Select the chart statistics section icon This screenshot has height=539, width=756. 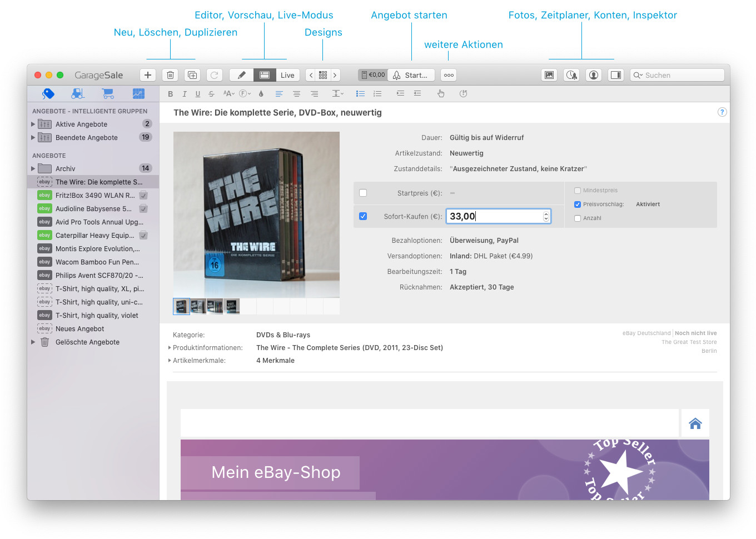click(138, 93)
